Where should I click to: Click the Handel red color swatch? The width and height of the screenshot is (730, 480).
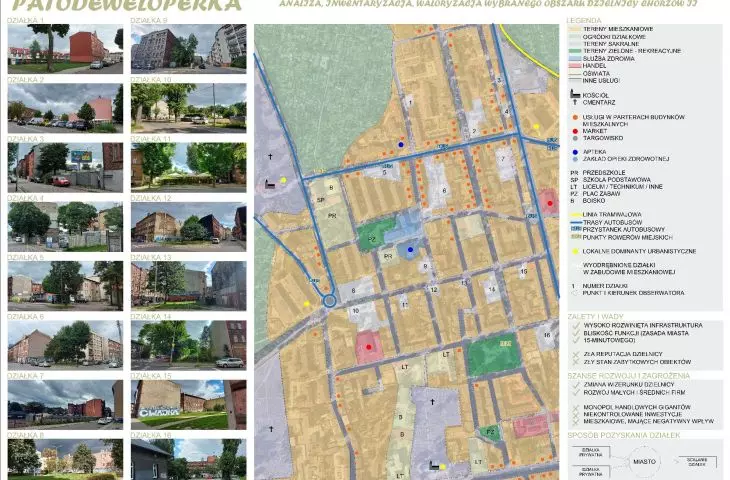point(575,66)
